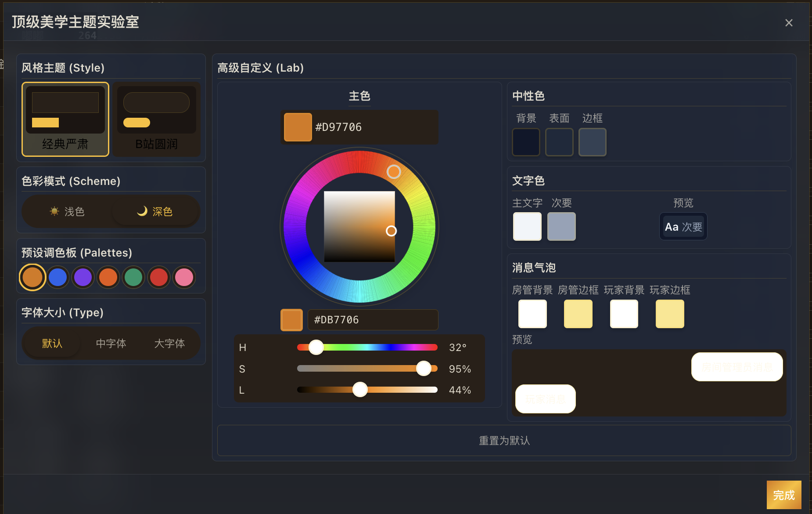
Task: Click the H hue slider thumb
Action: click(316, 347)
